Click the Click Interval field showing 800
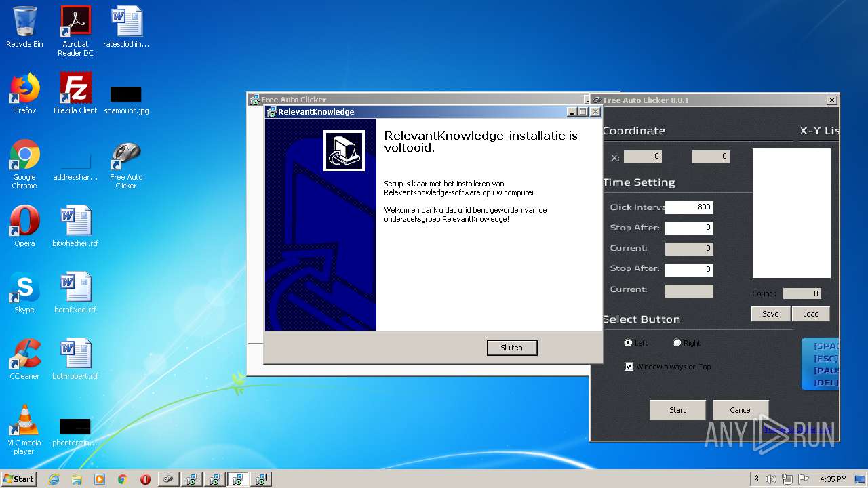 [689, 207]
